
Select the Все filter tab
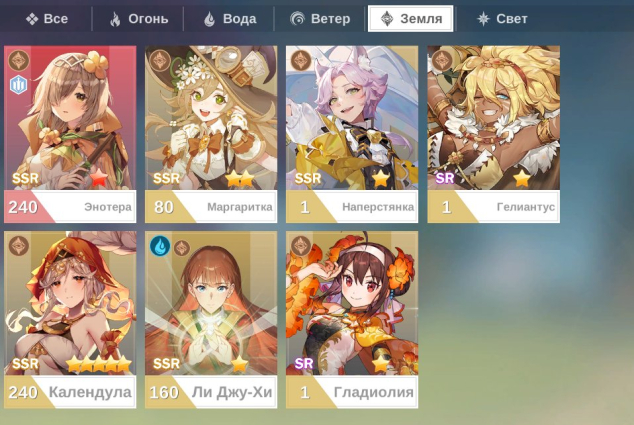coord(46,19)
